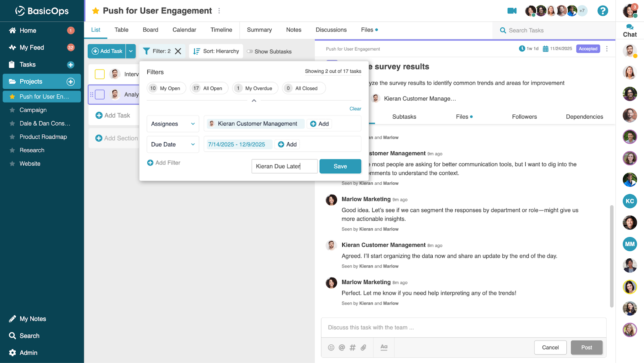Screen dimensions: 644x363
Task: Click the hashtag icon in comment toolbar
Action: (x=353, y=348)
